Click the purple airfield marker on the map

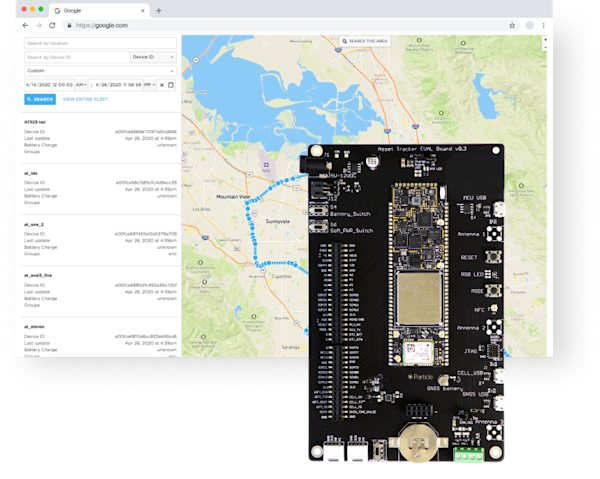tap(266, 165)
